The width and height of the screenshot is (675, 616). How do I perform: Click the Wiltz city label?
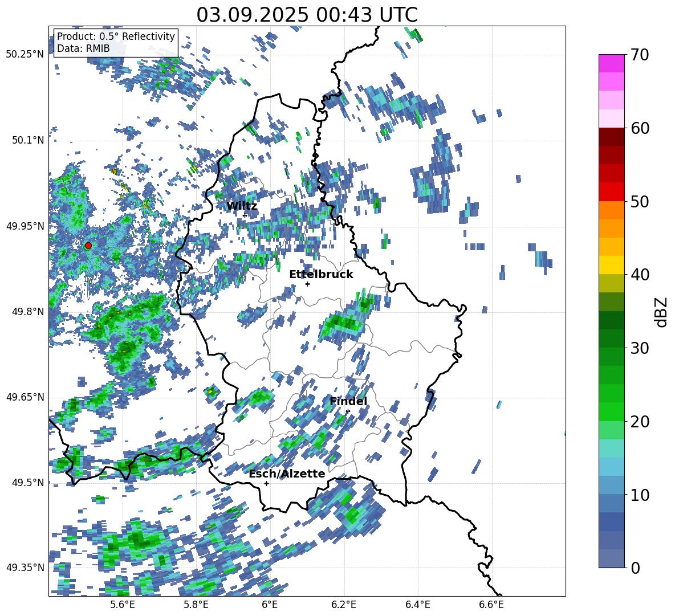pyautogui.click(x=242, y=206)
